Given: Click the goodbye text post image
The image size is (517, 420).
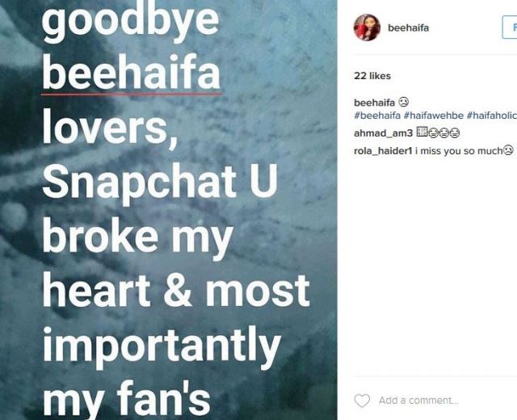Looking at the screenshot, I should pos(169,210).
